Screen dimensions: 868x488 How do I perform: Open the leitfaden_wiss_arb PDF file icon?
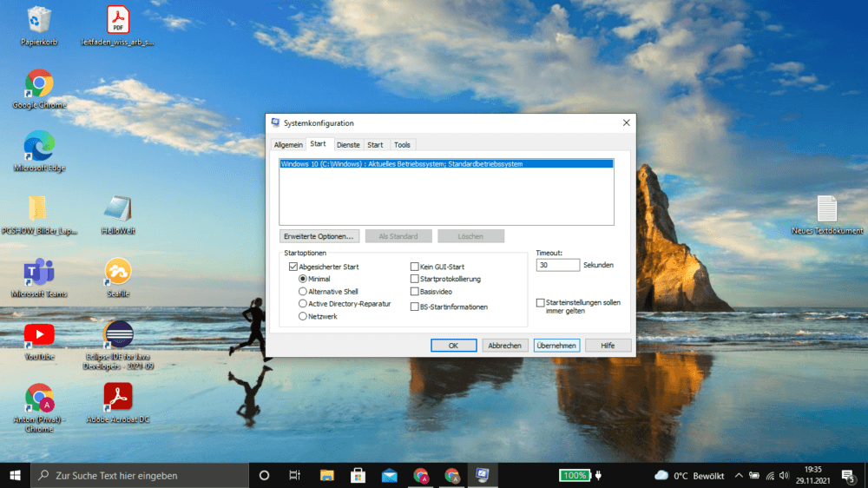117,25
